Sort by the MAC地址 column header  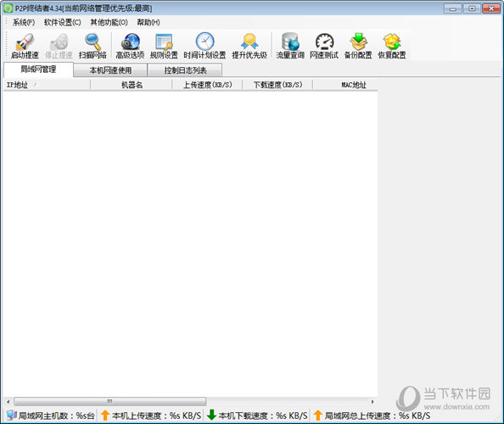coord(345,85)
